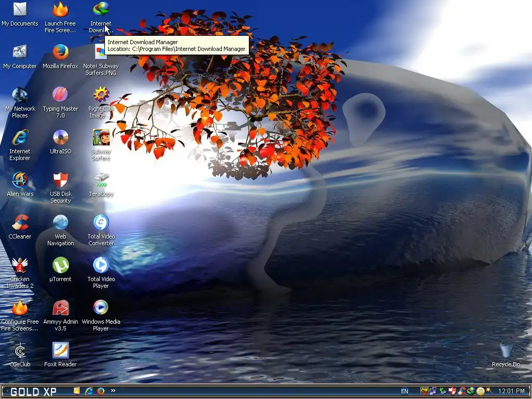This screenshot has width=532, height=399.
Task: Click the yellow smiley tray icon
Action: tap(481, 391)
